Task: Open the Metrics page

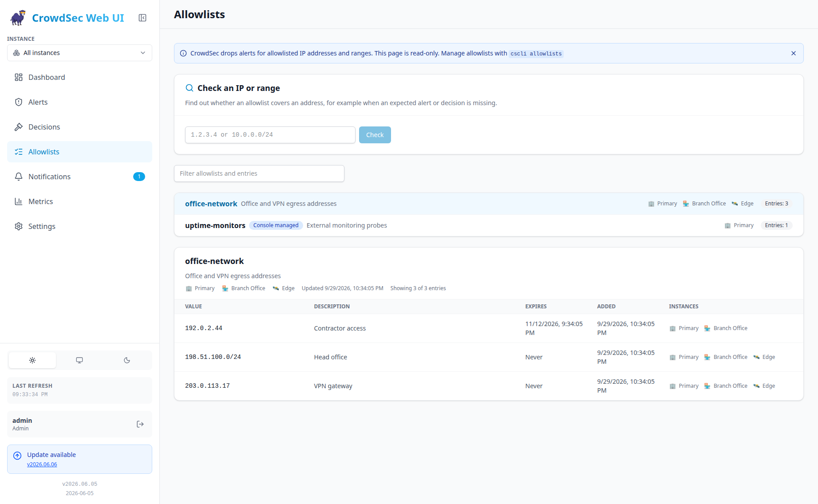Action: (x=79, y=201)
